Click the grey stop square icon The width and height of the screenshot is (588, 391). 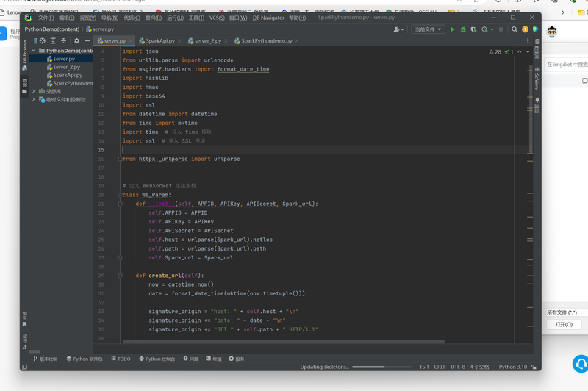tap(501, 29)
